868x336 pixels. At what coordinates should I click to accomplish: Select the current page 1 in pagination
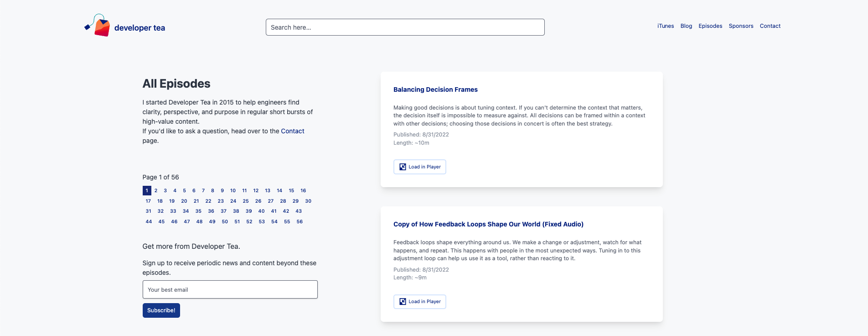(x=147, y=190)
